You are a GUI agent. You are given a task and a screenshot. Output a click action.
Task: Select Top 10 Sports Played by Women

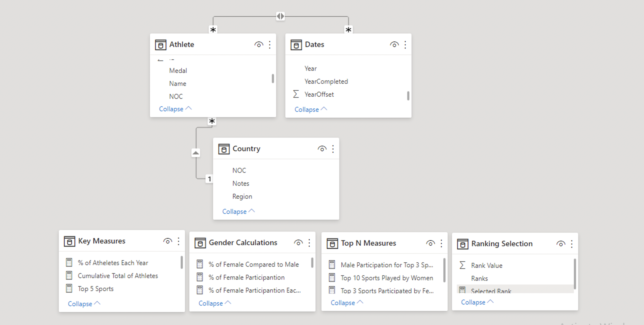pyautogui.click(x=387, y=278)
